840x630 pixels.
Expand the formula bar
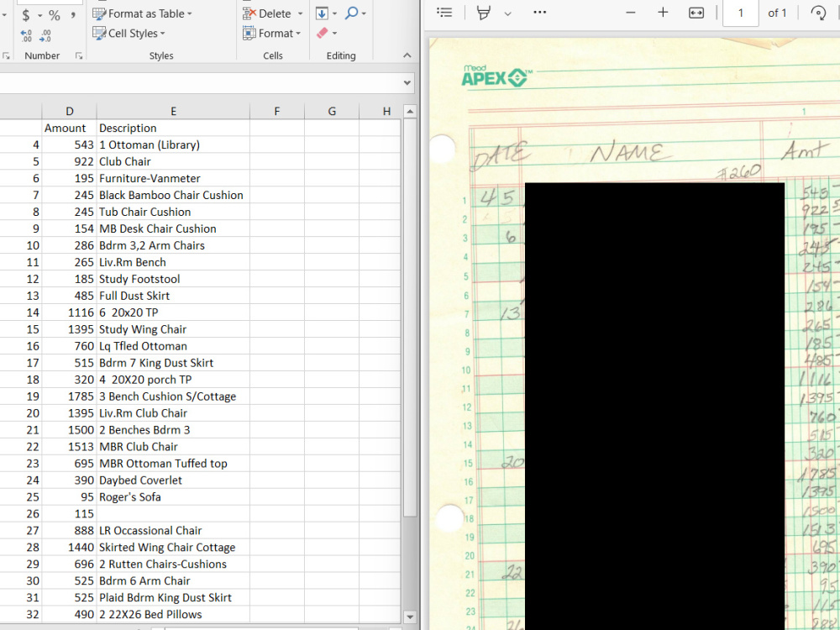tap(407, 83)
